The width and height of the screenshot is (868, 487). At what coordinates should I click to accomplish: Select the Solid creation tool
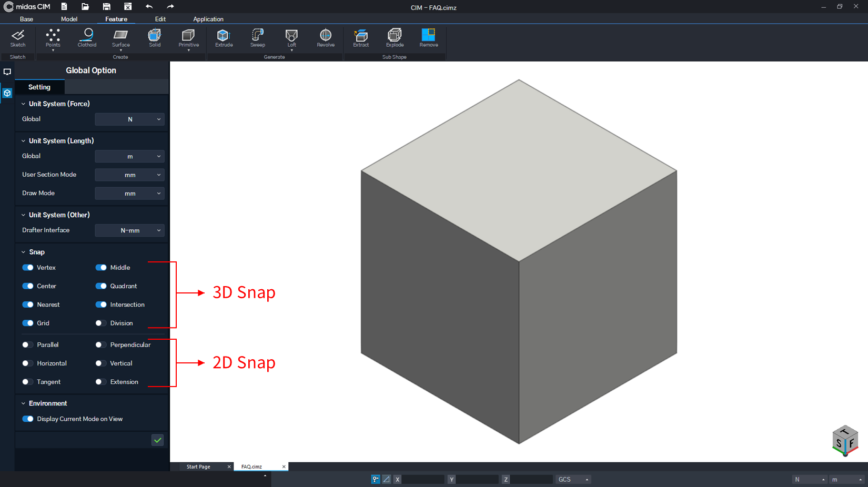(x=154, y=38)
